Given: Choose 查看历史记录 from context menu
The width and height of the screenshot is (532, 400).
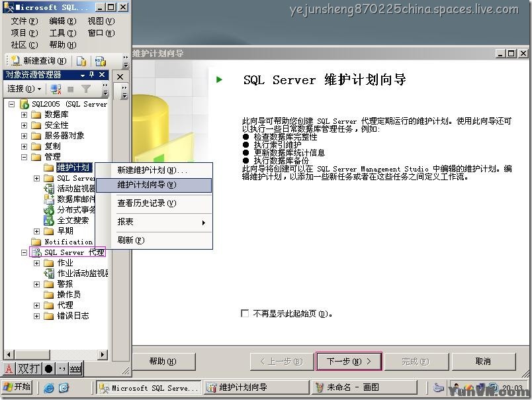Looking at the screenshot, I should tap(154, 203).
